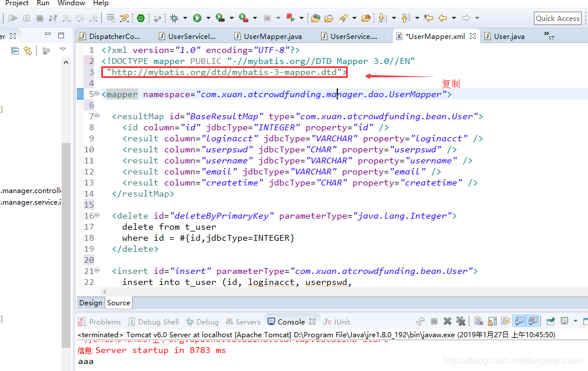Image resolution: width=588 pixels, height=371 pixels.
Task: Open the Search dropdown arrow
Action: pos(354,18)
